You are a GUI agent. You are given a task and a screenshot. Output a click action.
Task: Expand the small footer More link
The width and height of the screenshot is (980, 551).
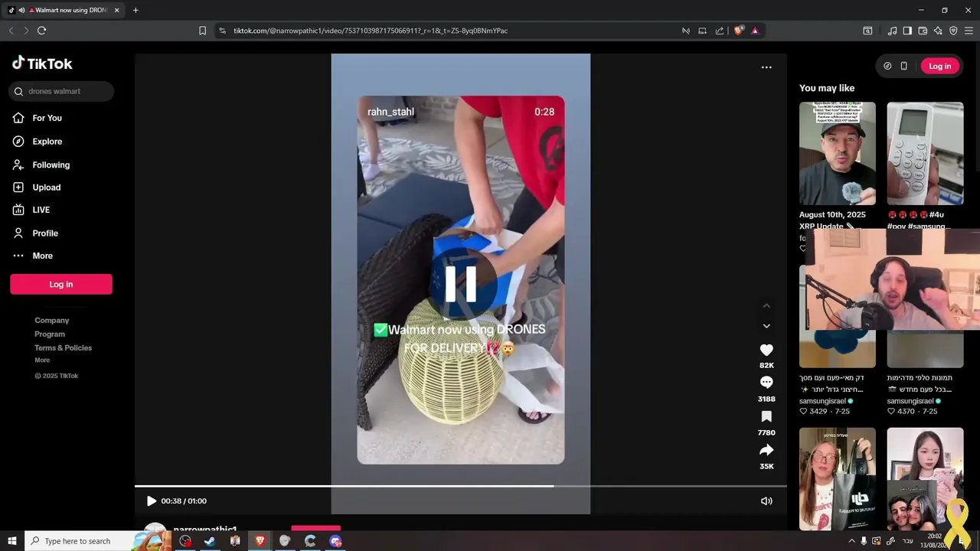(x=42, y=360)
